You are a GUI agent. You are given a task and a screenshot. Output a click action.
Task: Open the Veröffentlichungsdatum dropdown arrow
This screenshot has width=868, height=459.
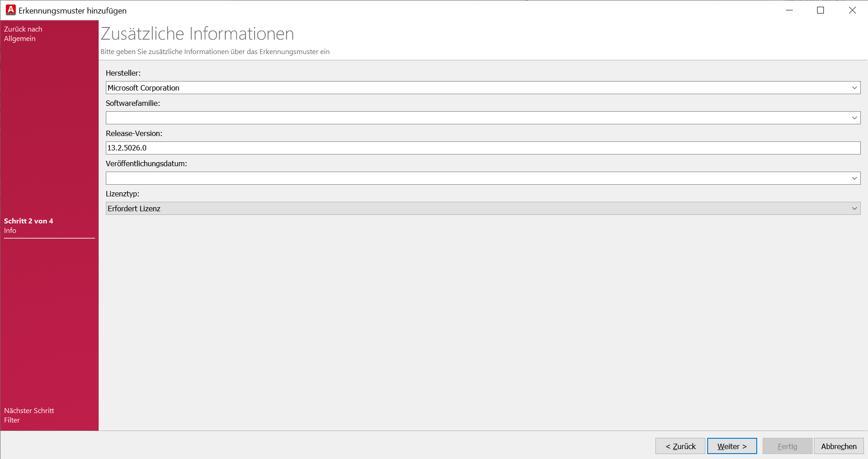(854, 178)
